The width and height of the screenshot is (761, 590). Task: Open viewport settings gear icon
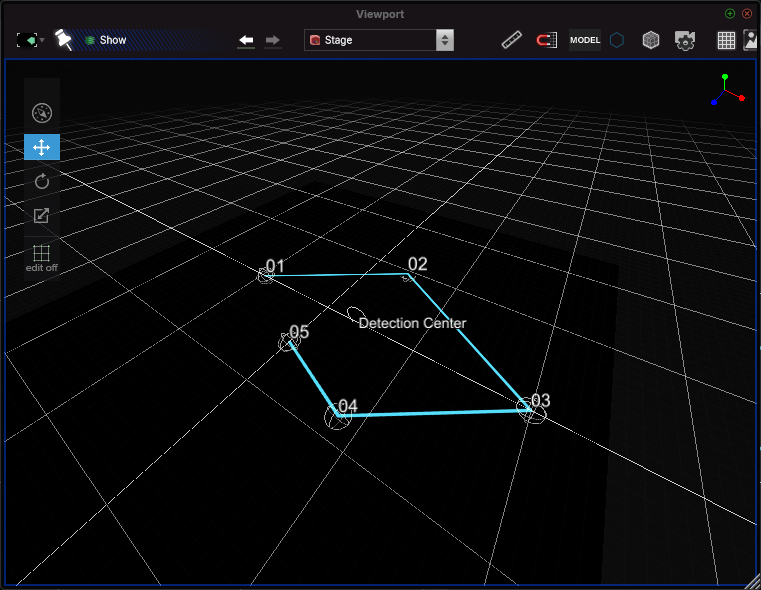pyautogui.click(x=685, y=40)
